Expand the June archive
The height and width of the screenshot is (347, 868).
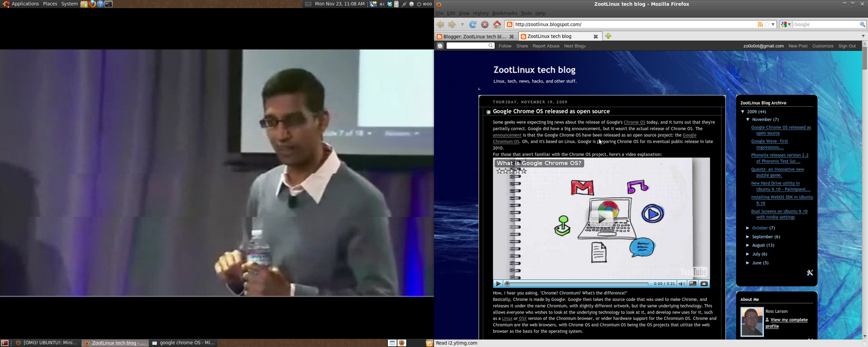pyautogui.click(x=748, y=262)
